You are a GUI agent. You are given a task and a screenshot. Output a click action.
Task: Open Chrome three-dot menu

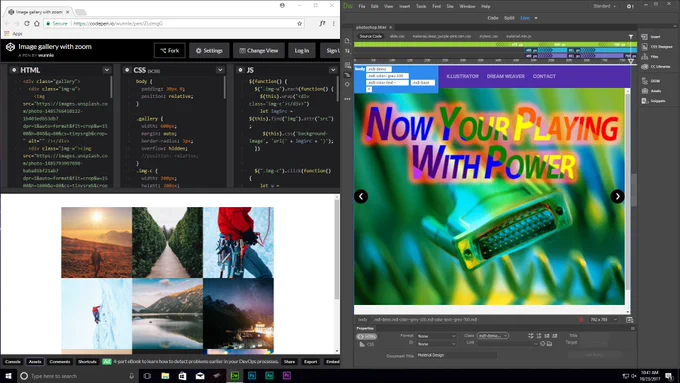point(333,23)
